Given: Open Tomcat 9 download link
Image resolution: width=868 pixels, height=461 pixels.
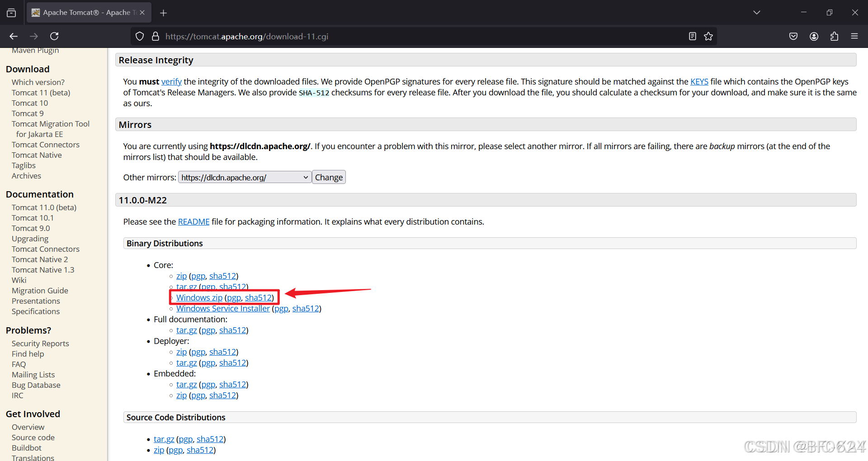Looking at the screenshot, I should 28,113.
